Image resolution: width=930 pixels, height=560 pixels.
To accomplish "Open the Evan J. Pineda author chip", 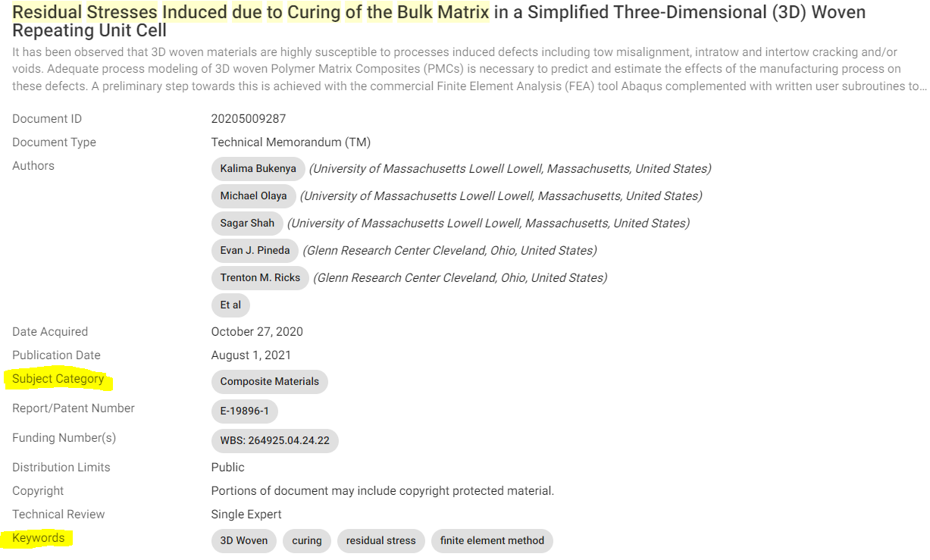I will tap(255, 250).
